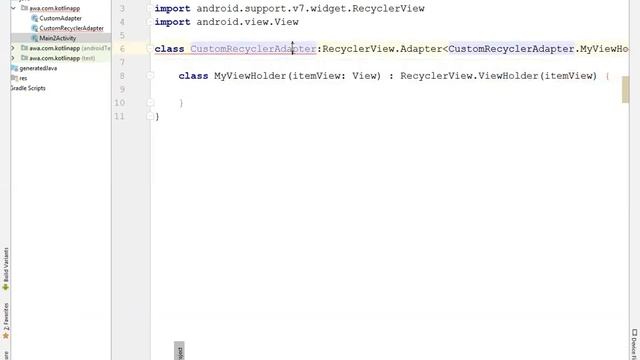
Task: Click line number 10 in the gutter
Action: click(119, 102)
